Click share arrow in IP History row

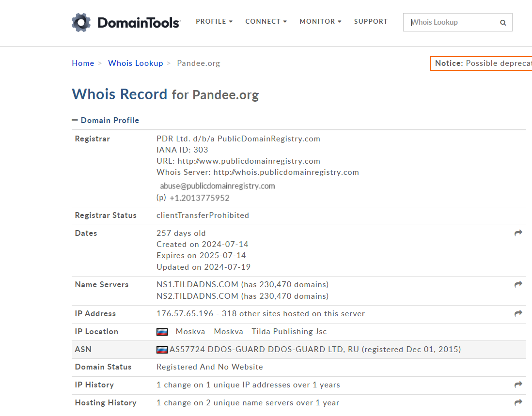click(x=518, y=385)
